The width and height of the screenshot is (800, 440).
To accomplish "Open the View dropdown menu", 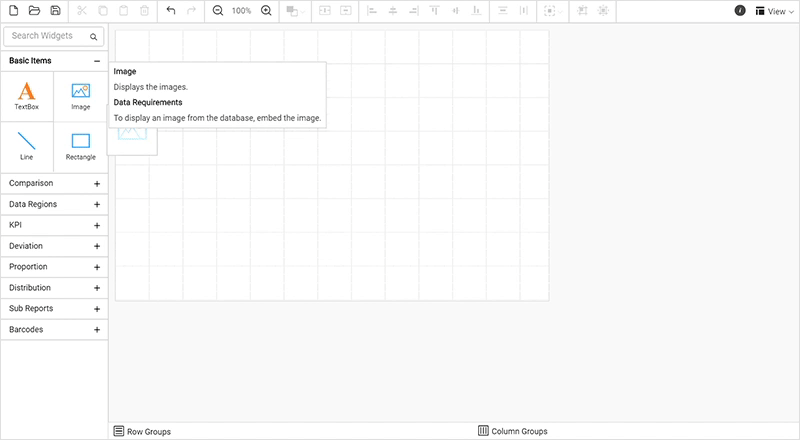I will tap(774, 11).
